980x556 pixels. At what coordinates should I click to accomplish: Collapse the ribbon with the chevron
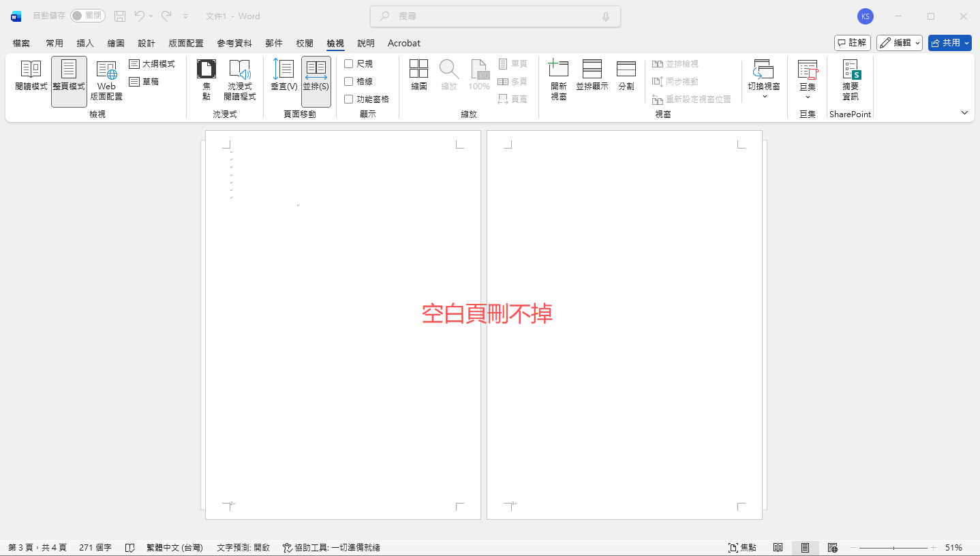tap(964, 112)
